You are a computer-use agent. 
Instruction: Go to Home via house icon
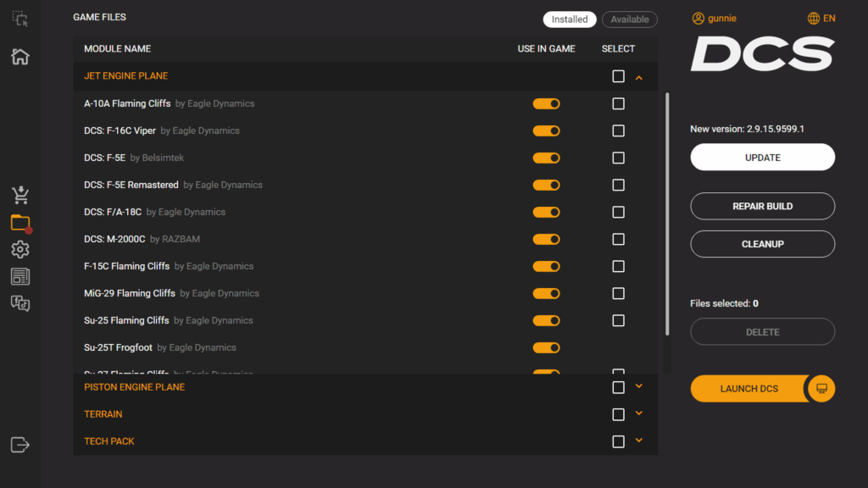tap(20, 57)
